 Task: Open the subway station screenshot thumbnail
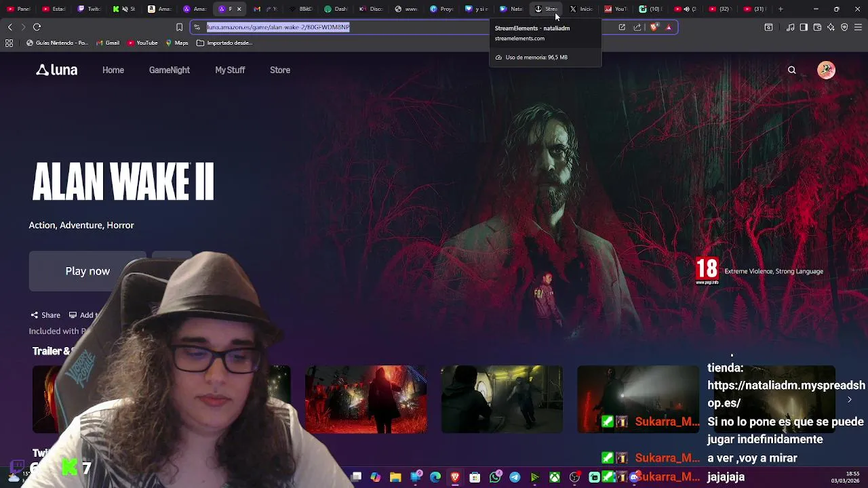click(502, 399)
